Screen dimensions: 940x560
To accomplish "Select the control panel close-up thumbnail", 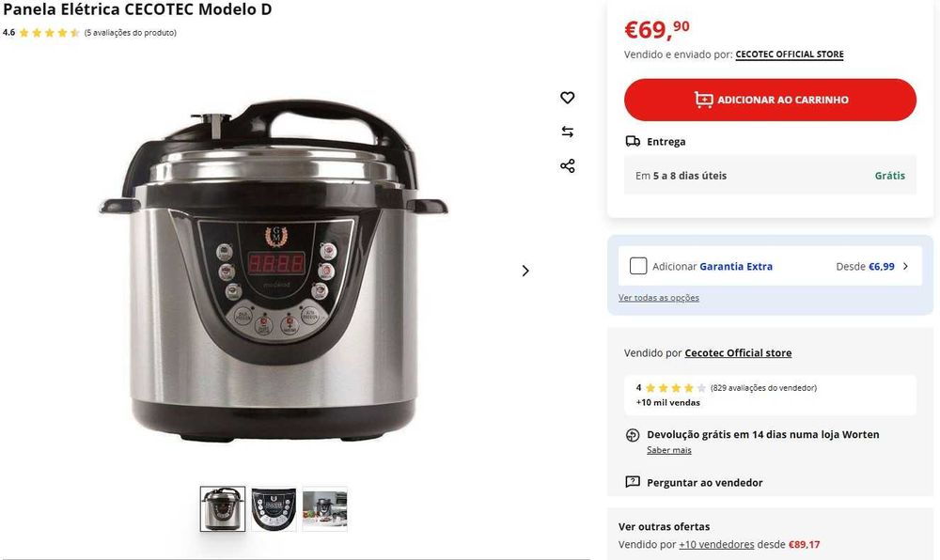I will pyautogui.click(x=274, y=509).
